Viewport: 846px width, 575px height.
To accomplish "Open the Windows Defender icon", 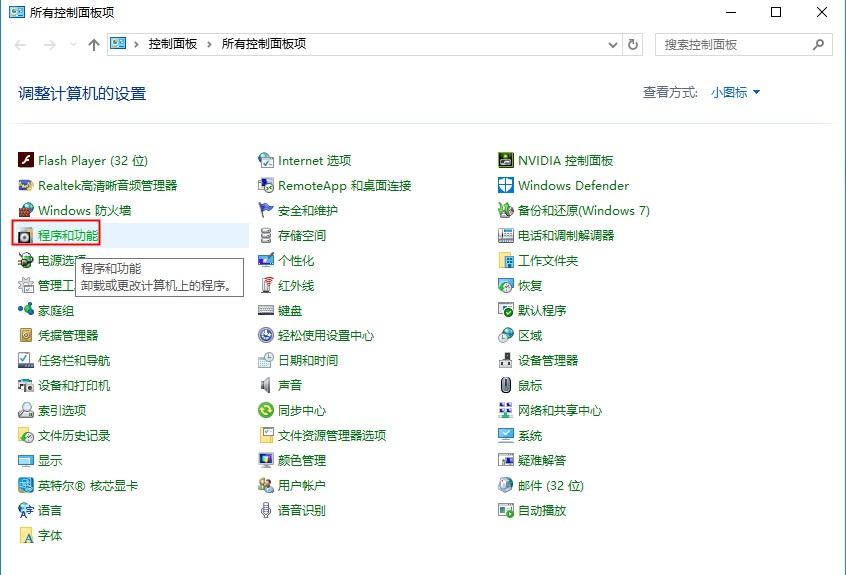I will 506,186.
